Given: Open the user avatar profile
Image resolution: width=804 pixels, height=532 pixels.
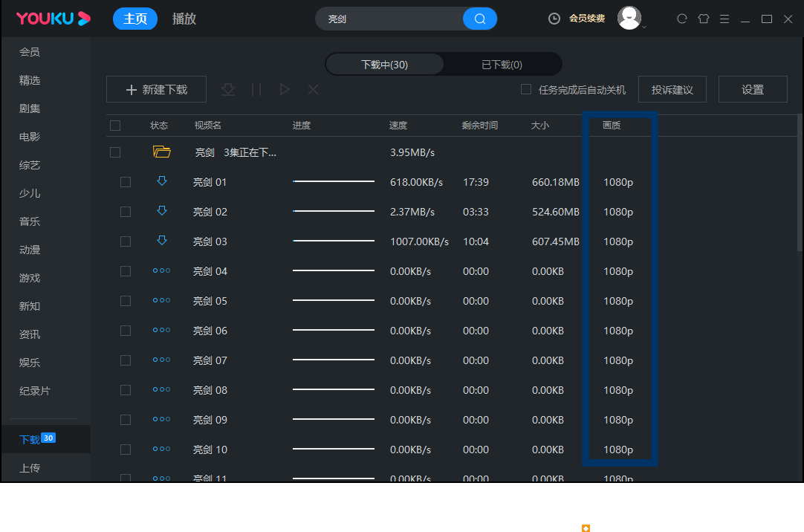Looking at the screenshot, I should [629, 18].
